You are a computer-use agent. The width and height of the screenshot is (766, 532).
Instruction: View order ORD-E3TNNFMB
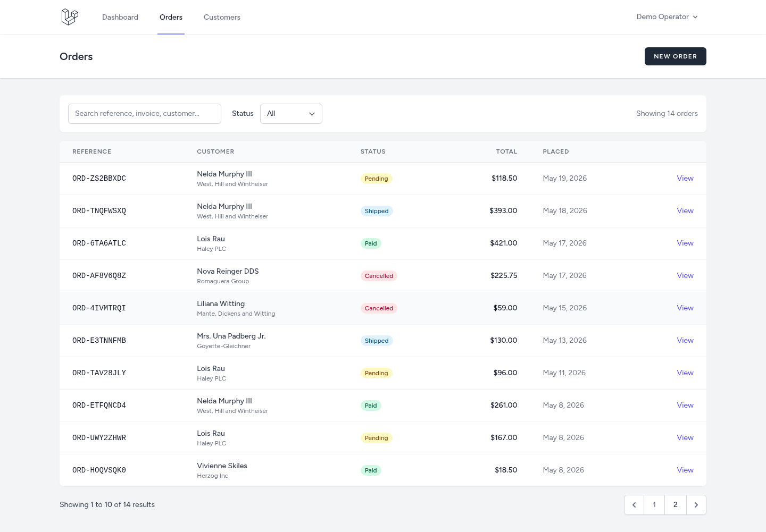coord(685,341)
